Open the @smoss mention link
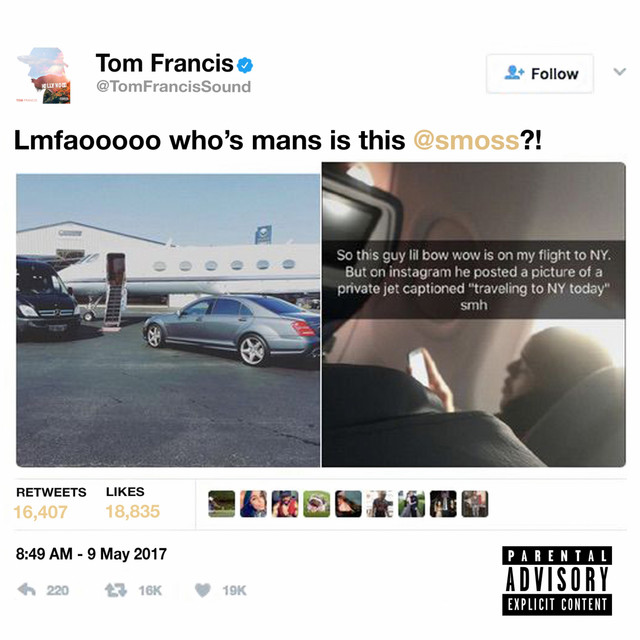Screen dimensions: 640x640 click(466, 140)
